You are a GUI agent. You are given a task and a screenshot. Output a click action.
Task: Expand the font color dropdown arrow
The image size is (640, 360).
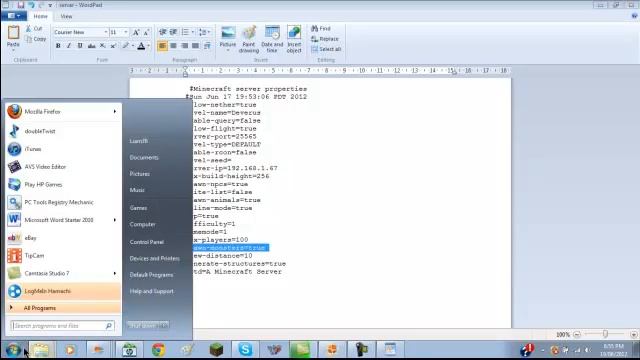[149, 46]
